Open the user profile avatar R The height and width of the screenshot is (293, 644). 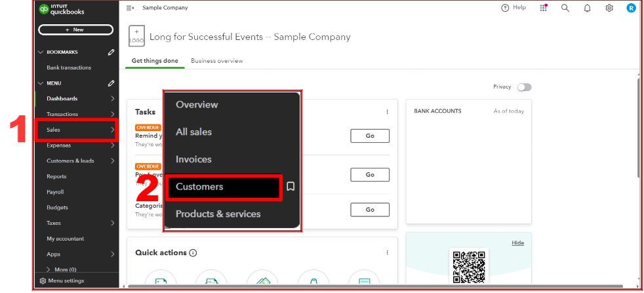631,8
